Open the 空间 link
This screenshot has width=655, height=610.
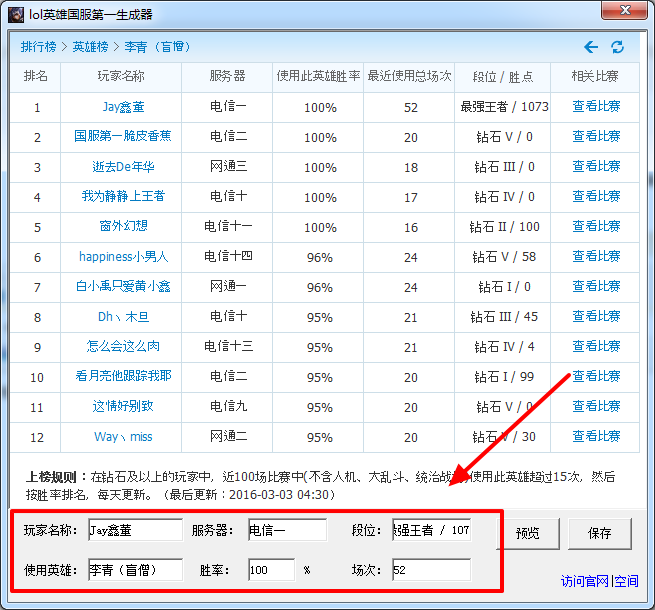point(626,581)
